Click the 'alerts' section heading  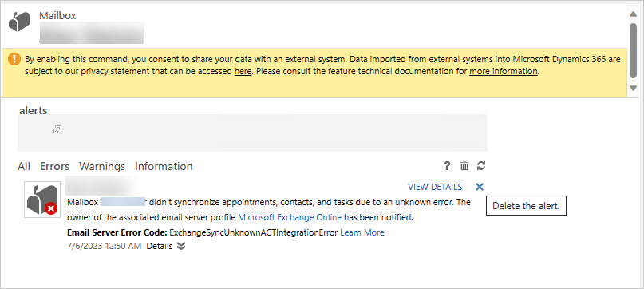[x=34, y=110]
